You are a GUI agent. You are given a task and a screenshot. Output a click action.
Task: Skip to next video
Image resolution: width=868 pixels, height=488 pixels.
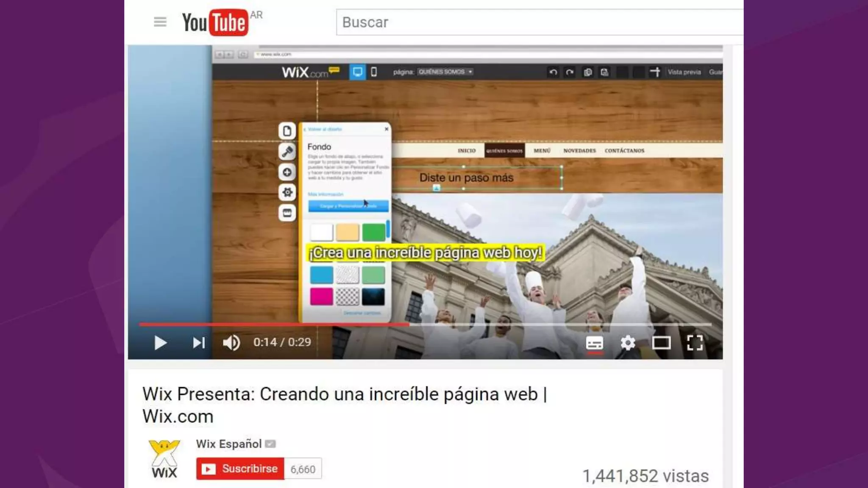(x=199, y=342)
